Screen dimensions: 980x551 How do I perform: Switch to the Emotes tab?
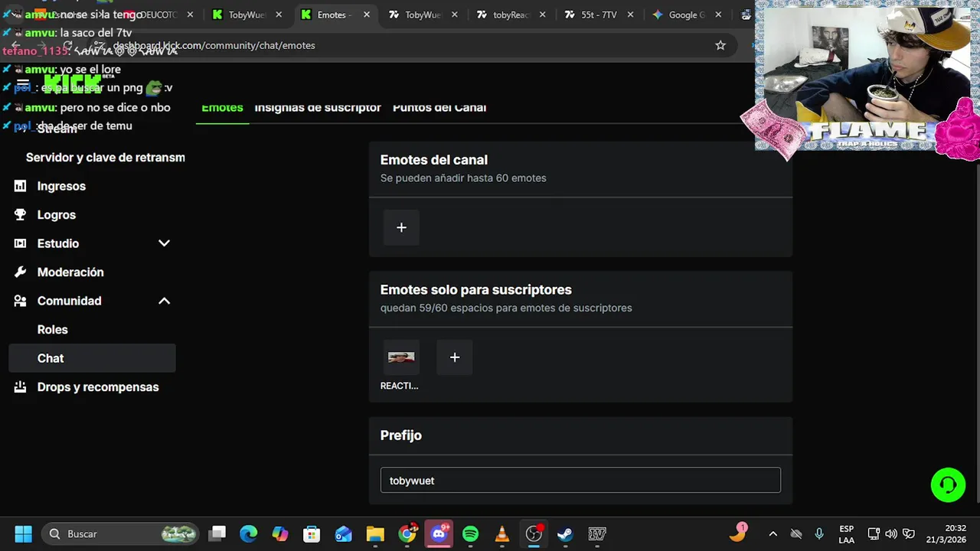tap(222, 108)
